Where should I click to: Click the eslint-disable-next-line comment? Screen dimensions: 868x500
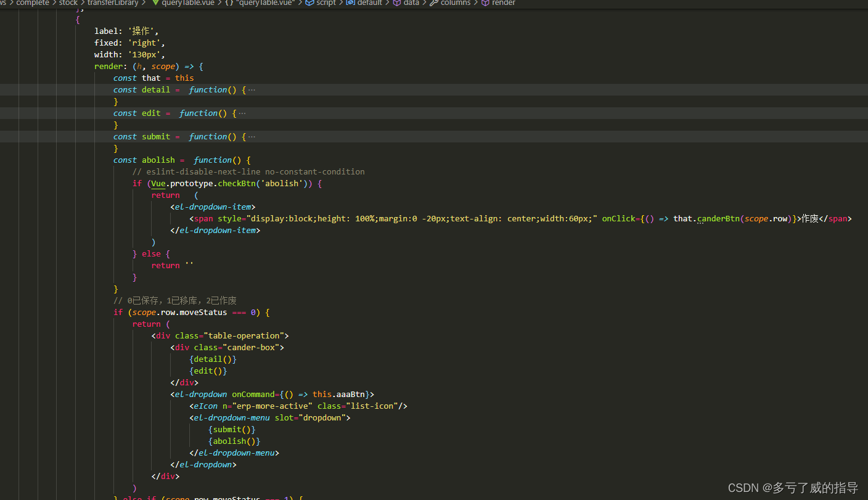248,172
